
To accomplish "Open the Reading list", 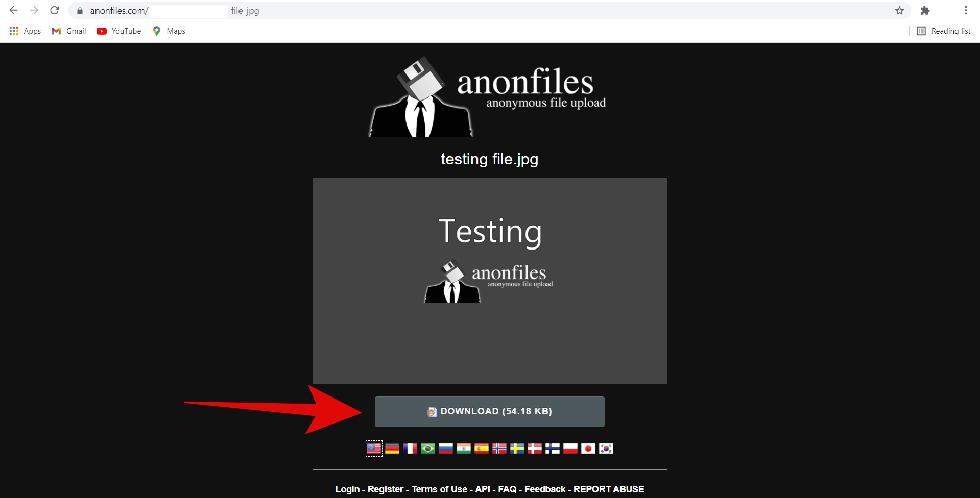I will [x=944, y=31].
